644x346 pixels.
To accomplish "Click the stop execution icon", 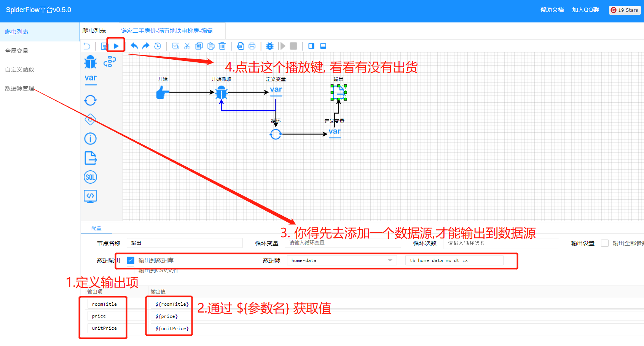I will [x=293, y=46].
